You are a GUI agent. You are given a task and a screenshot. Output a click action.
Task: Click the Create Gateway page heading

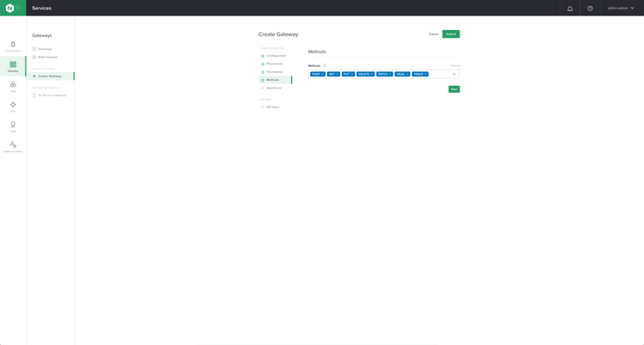click(278, 34)
